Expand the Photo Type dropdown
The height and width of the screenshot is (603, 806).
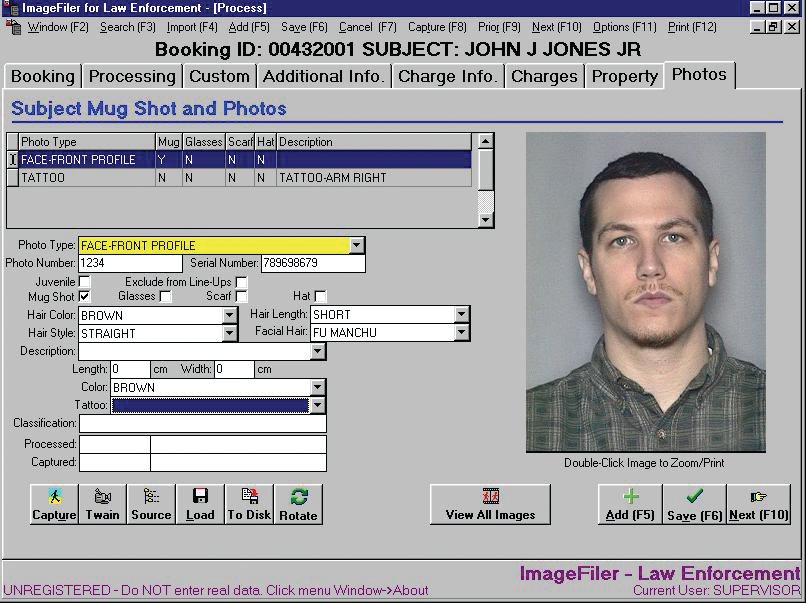tap(357, 246)
